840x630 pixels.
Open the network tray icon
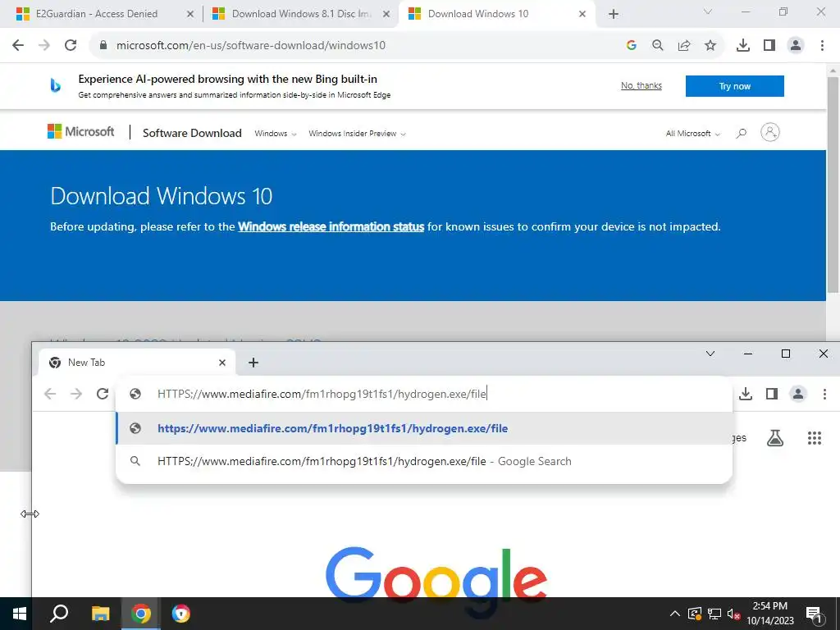[714, 614]
